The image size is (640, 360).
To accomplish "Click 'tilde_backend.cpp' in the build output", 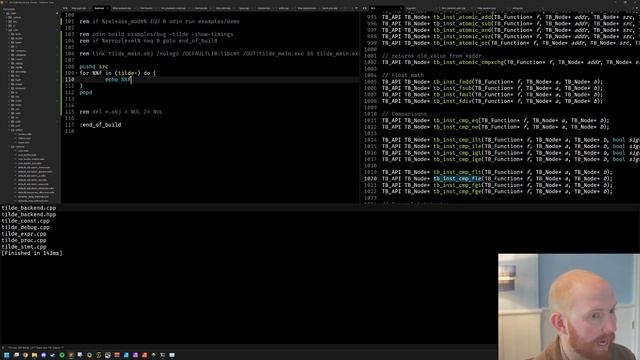I will coord(29,208).
